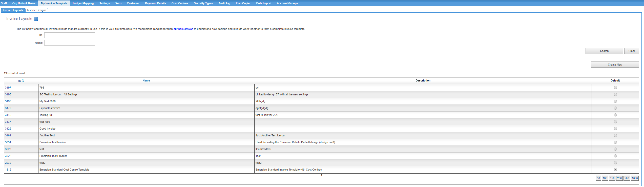Select default radio for Good Invoice
This screenshot has height=187, width=644.
click(x=615, y=129)
